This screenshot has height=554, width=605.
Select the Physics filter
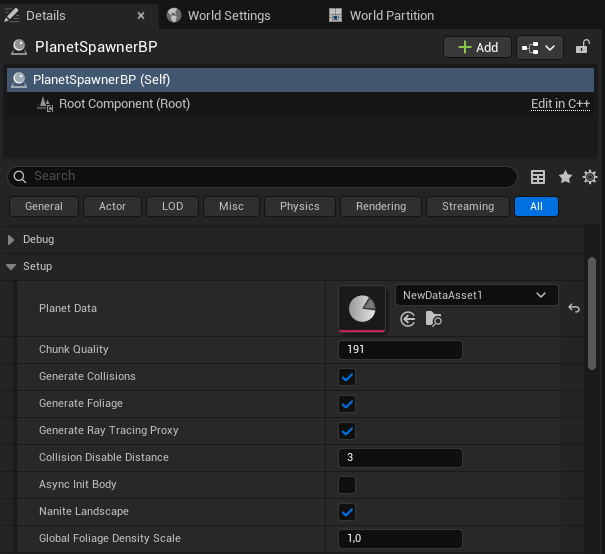tap(300, 206)
